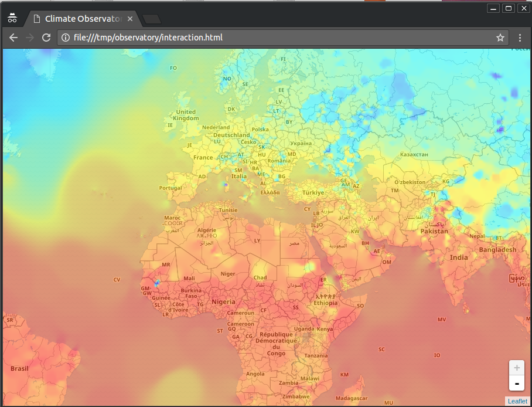The width and height of the screenshot is (532, 407).
Task: Click the Angola label on map
Action: point(255,374)
